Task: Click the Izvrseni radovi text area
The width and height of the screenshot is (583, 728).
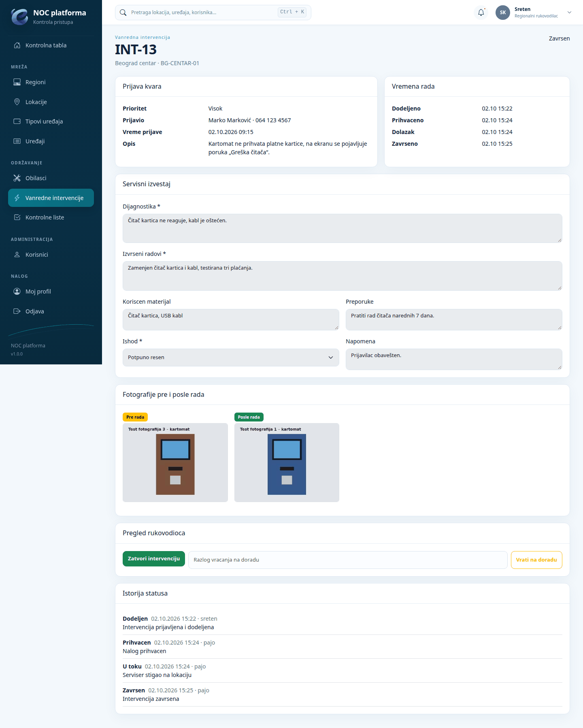Action: tap(343, 276)
